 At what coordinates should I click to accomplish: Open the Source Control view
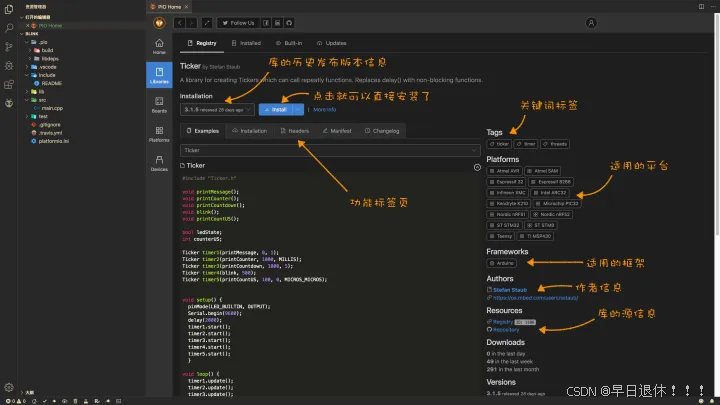tap(9, 47)
